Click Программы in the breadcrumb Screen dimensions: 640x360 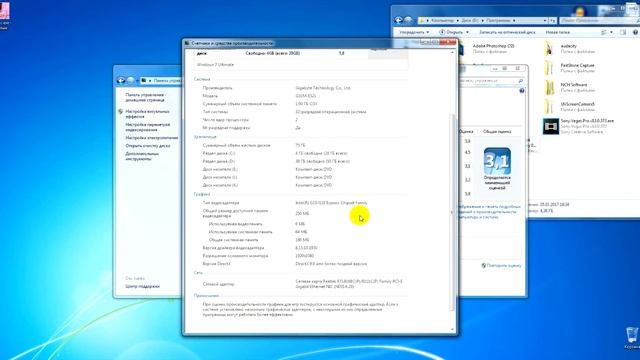[x=498, y=20]
